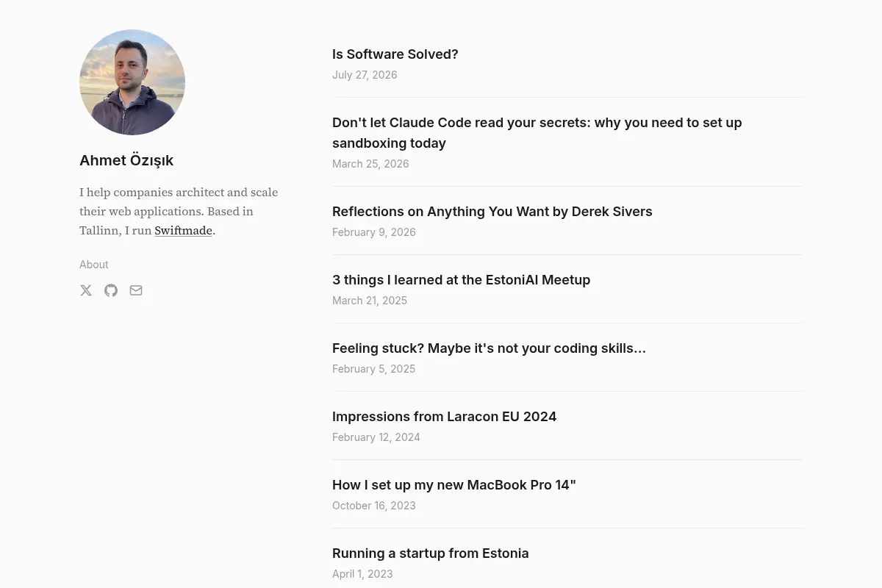Viewport: 882px width, 588px height.
Task: View Impressions from Laracon EU 2024
Action: tap(445, 417)
